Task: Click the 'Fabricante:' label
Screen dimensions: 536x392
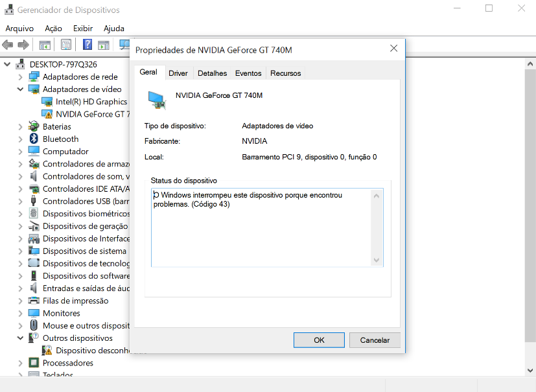Action: pos(162,141)
